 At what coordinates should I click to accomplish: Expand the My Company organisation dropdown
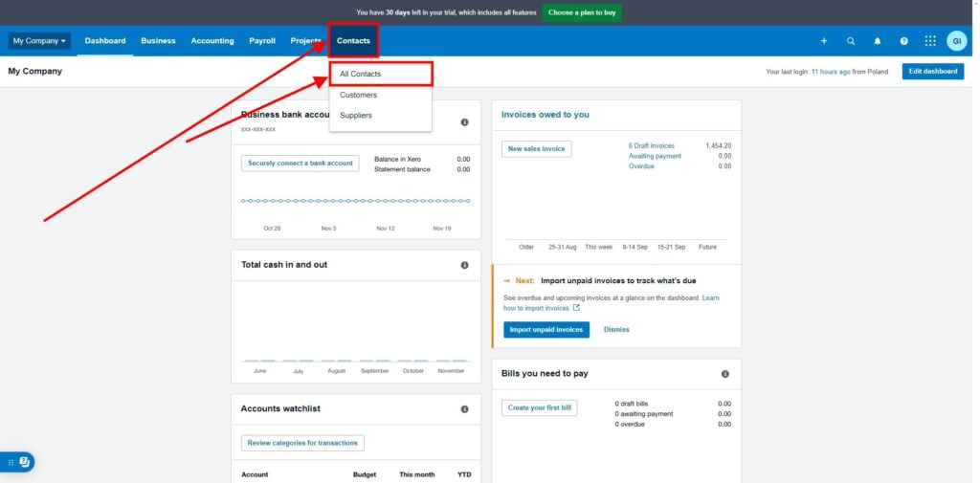pyautogui.click(x=39, y=41)
